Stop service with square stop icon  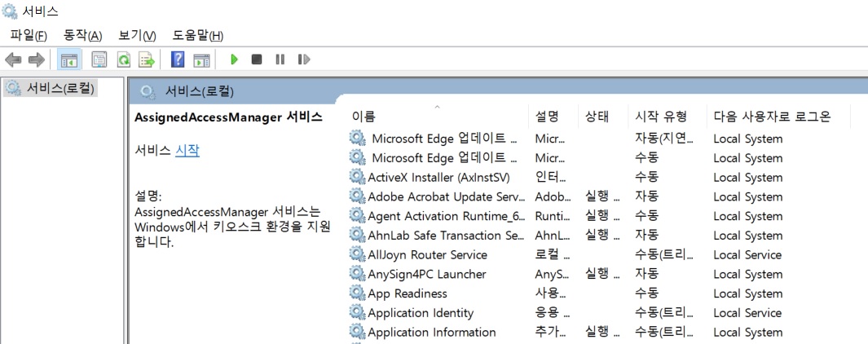pyautogui.click(x=256, y=60)
